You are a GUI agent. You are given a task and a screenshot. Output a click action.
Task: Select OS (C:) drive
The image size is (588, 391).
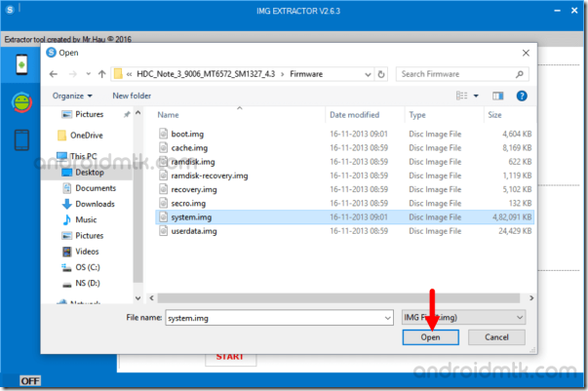tap(88, 267)
